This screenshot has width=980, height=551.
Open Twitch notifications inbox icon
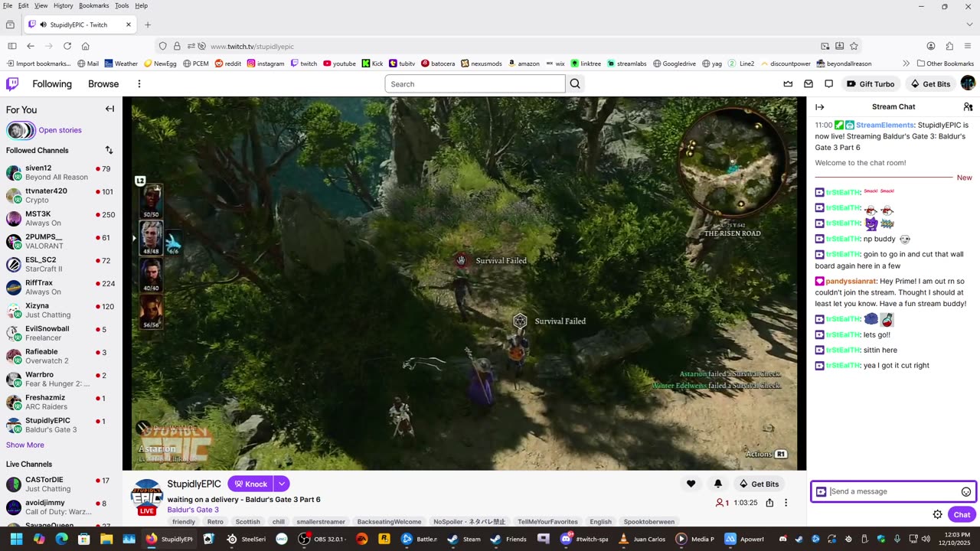coord(808,83)
